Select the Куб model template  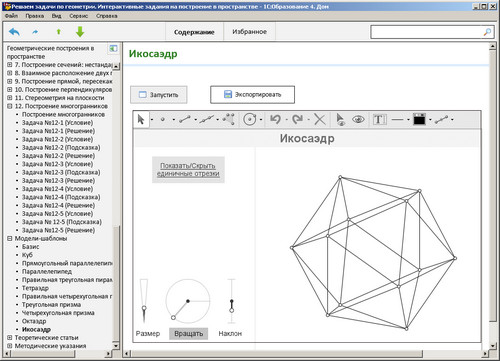(x=27, y=255)
